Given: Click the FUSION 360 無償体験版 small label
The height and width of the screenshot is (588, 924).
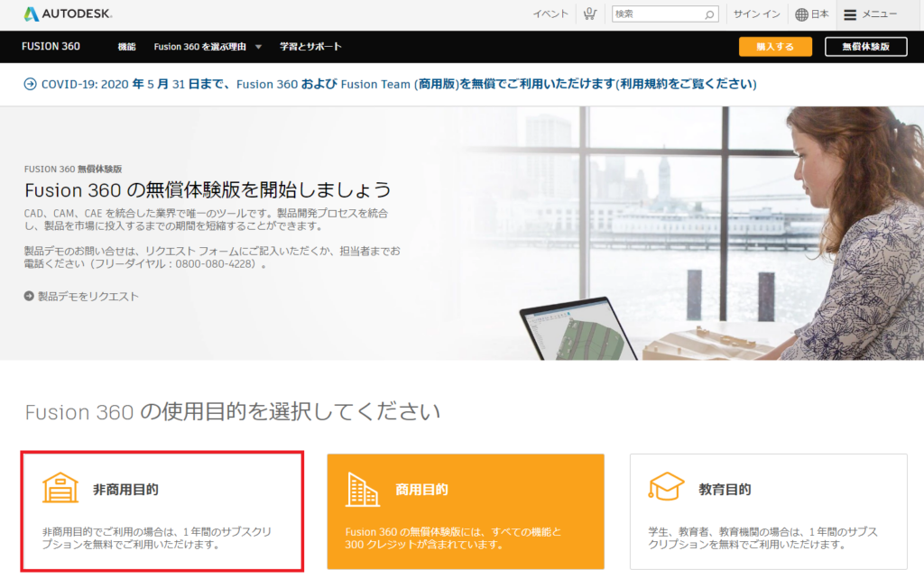Looking at the screenshot, I should (73, 169).
